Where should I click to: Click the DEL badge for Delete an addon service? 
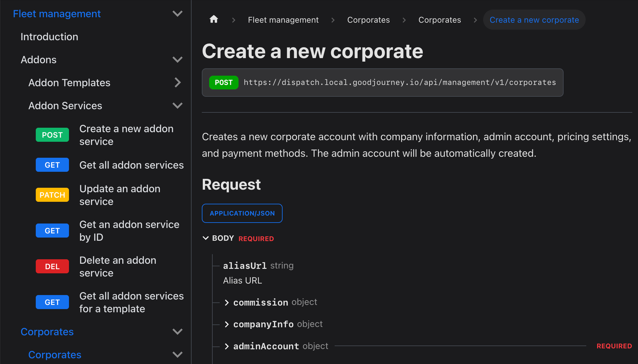52,267
